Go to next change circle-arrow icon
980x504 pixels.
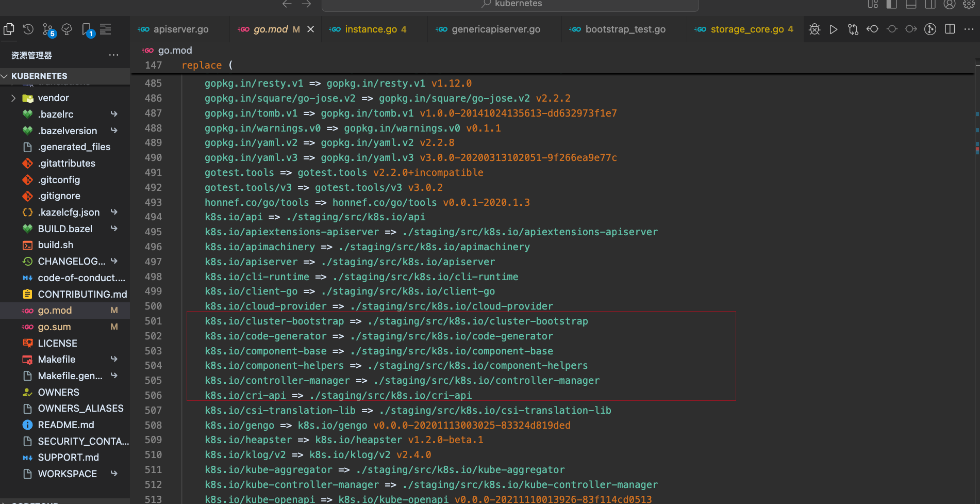tap(911, 29)
